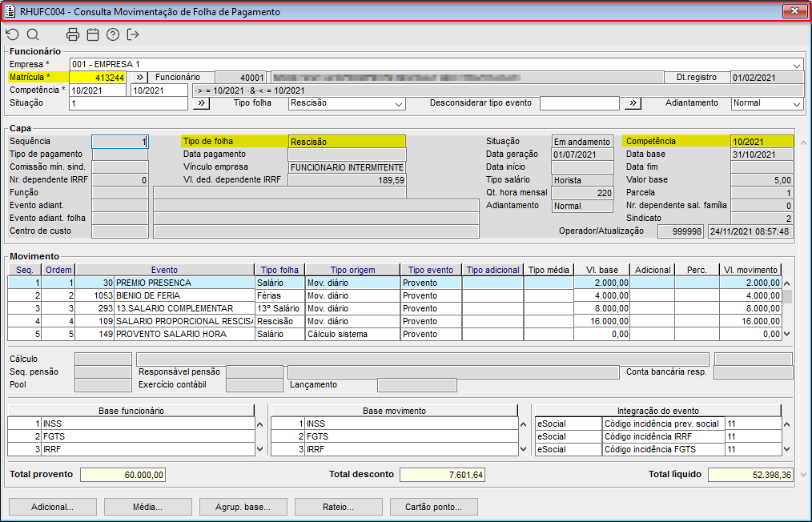This screenshot has width=812, height=522.
Task: Click the refresh/undo arrow toolbar icon
Action: (12, 34)
